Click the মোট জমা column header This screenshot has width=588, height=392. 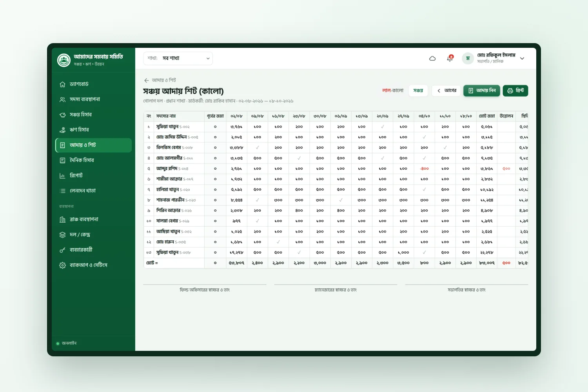pyautogui.click(x=487, y=116)
